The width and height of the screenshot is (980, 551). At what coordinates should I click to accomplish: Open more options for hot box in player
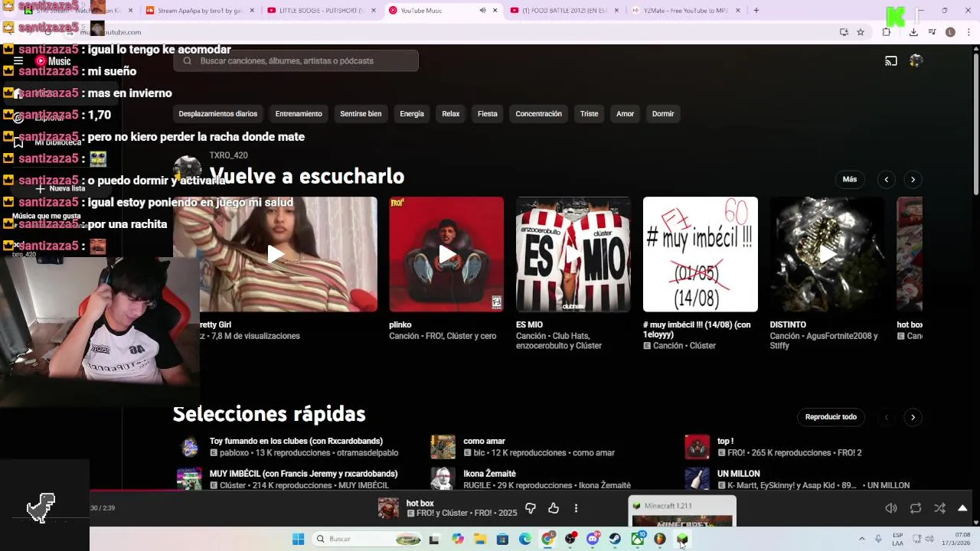coord(576,508)
